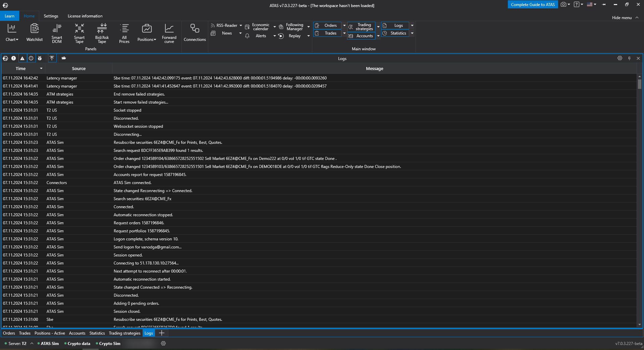Toggle debug bug filter in Logs

[40, 58]
